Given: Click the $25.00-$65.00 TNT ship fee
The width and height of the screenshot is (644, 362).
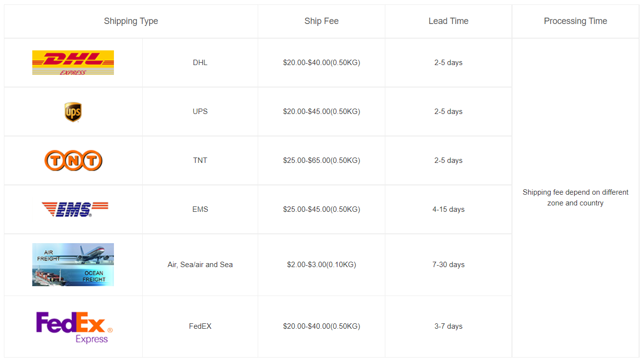Looking at the screenshot, I should pos(321,160).
